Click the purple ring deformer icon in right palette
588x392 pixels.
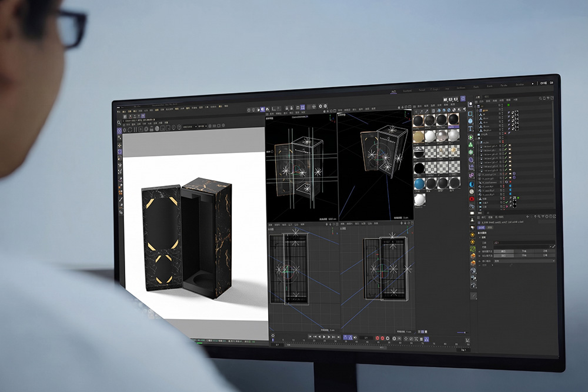(471, 160)
